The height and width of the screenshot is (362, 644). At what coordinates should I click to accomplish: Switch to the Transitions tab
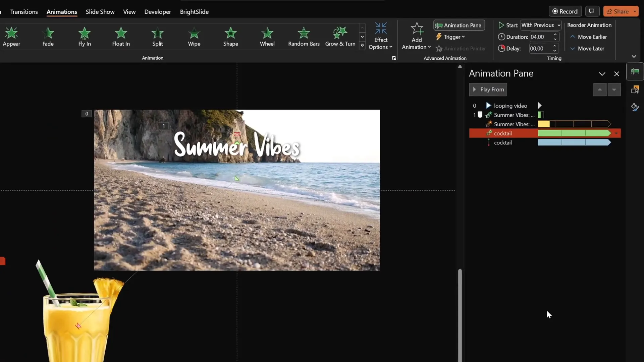point(24,12)
